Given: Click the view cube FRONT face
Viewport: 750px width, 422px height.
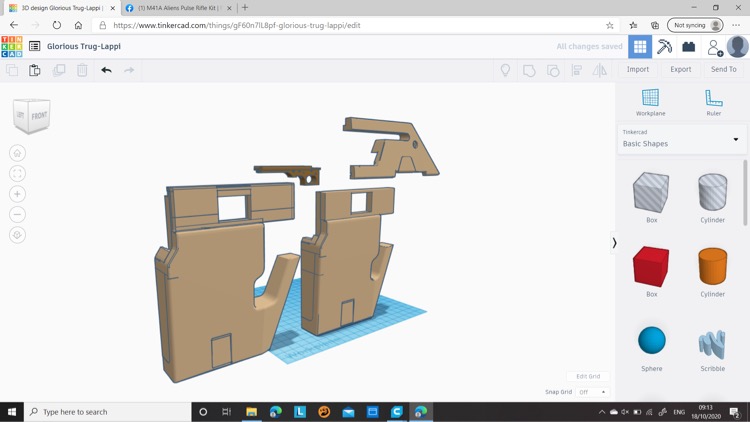Looking at the screenshot, I should (x=39, y=116).
